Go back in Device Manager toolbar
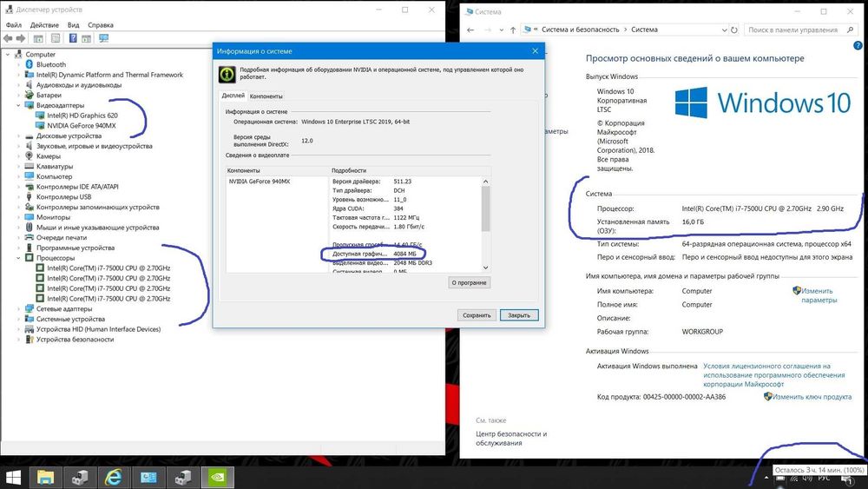868x489 pixels. pyautogui.click(x=8, y=38)
